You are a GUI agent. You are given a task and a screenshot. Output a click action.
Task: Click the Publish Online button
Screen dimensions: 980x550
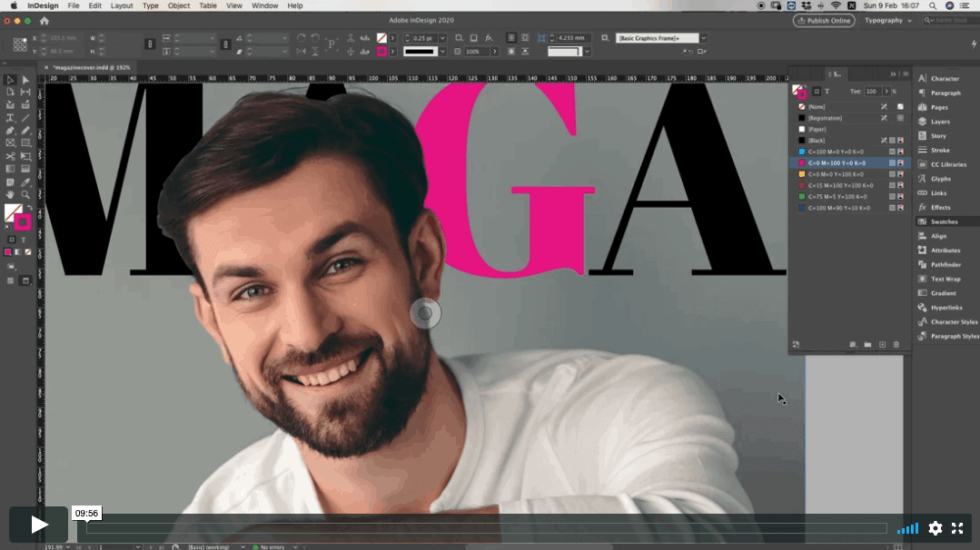coord(824,20)
